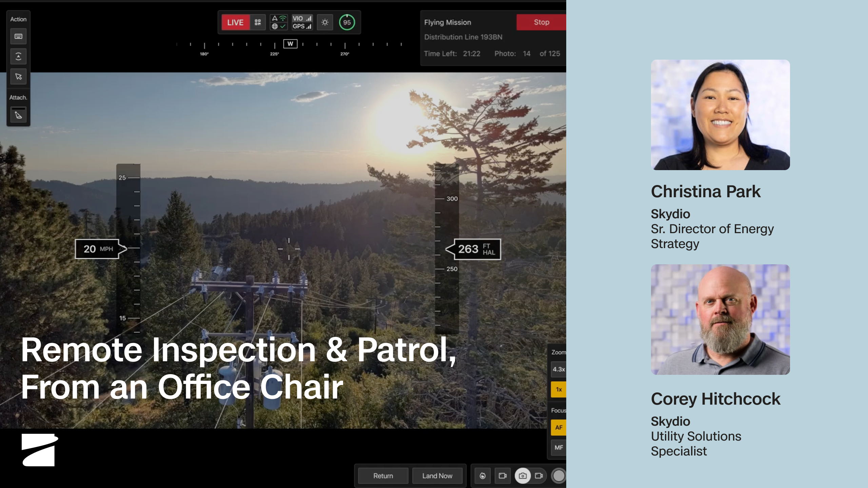The image size is (868, 488).
Task: Click the battery 95 indicator ring
Action: (x=347, y=22)
